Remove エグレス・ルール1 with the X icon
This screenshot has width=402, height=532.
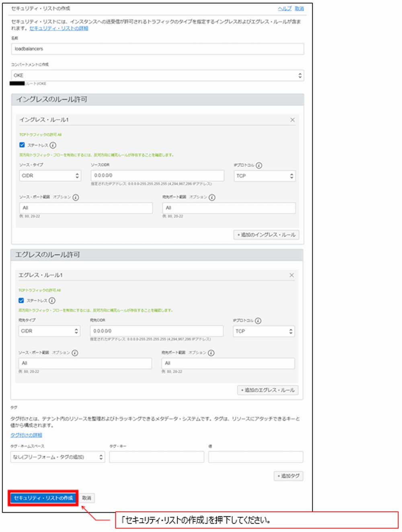pyautogui.click(x=291, y=275)
